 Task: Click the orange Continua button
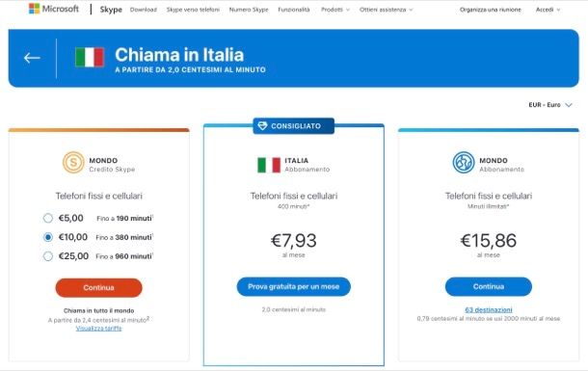coord(98,288)
